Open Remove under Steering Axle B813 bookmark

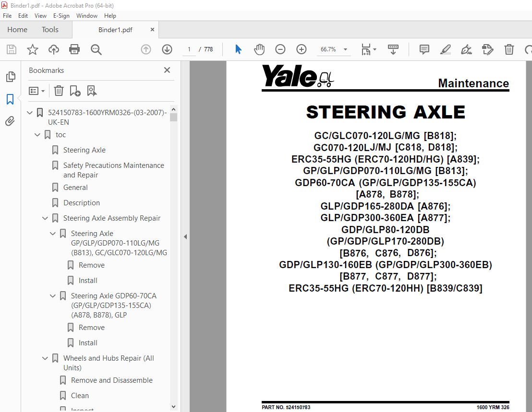pos(92,265)
